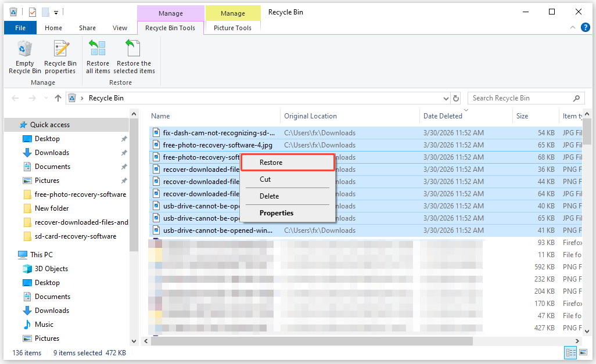The image size is (596, 364).
Task: Click the file icon of free-photo-recovery-software-4.jpg
Action: [x=156, y=145]
